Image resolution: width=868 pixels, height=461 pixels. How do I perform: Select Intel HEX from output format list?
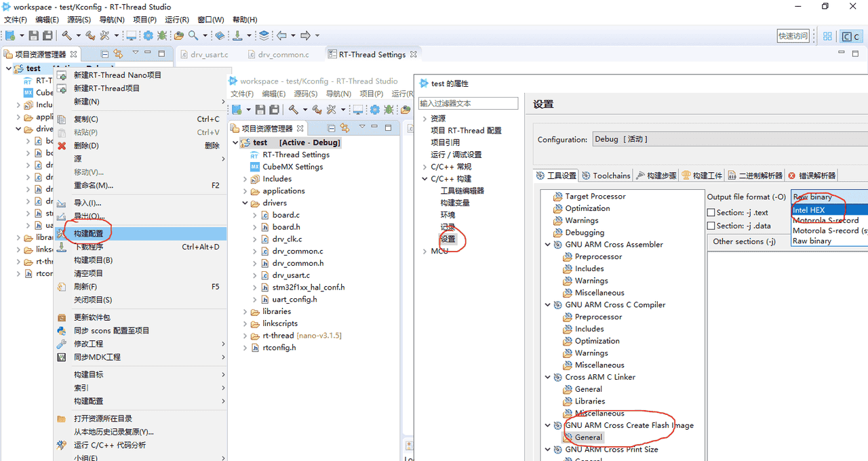click(808, 210)
